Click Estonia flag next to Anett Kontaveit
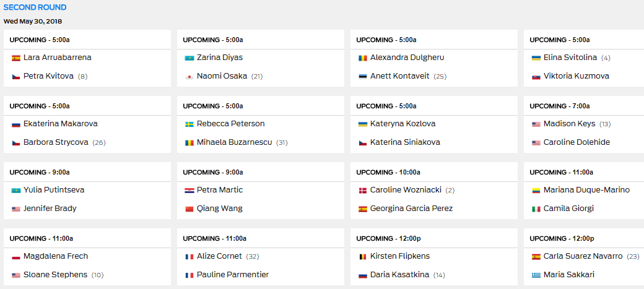 pos(363,77)
